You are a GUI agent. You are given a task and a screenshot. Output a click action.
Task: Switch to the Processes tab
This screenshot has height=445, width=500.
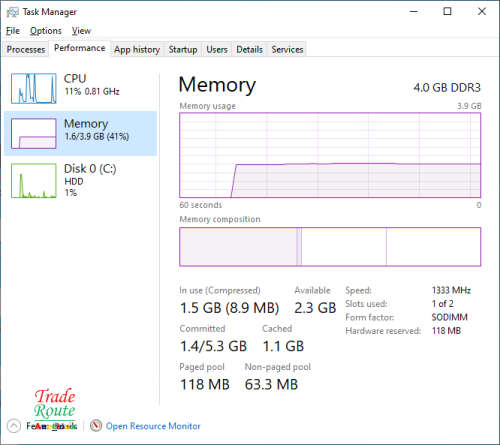(x=26, y=49)
